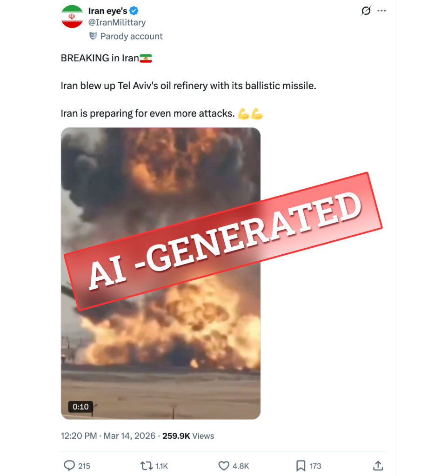Click the blue verified badge
This screenshot has width=448, height=476.
click(134, 11)
